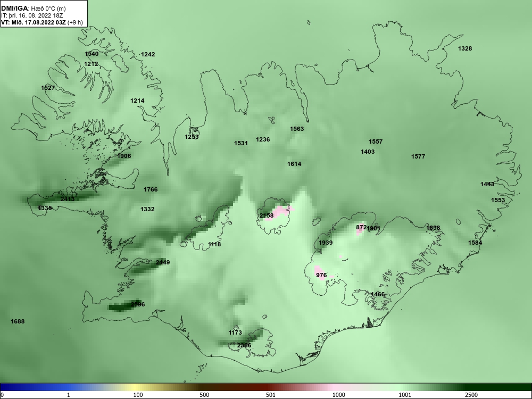Click the 872 value on Vatnajökull
This screenshot has height=399, width=532.
point(361,227)
